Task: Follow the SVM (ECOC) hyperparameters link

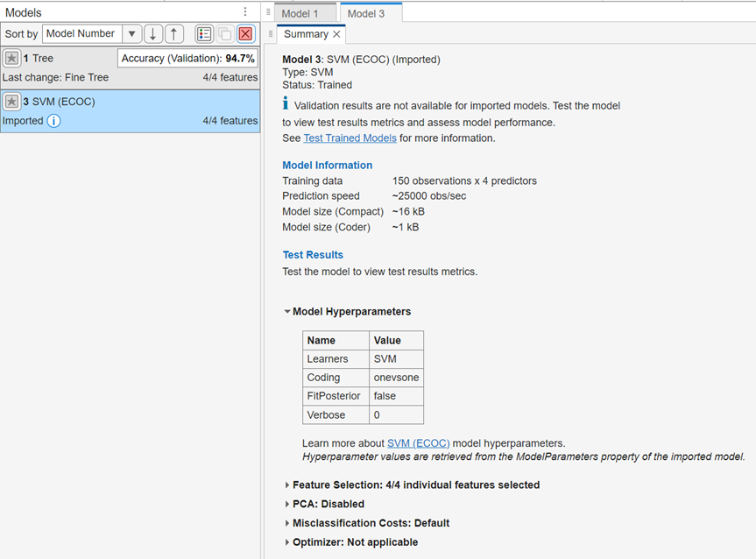Action: tap(419, 442)
